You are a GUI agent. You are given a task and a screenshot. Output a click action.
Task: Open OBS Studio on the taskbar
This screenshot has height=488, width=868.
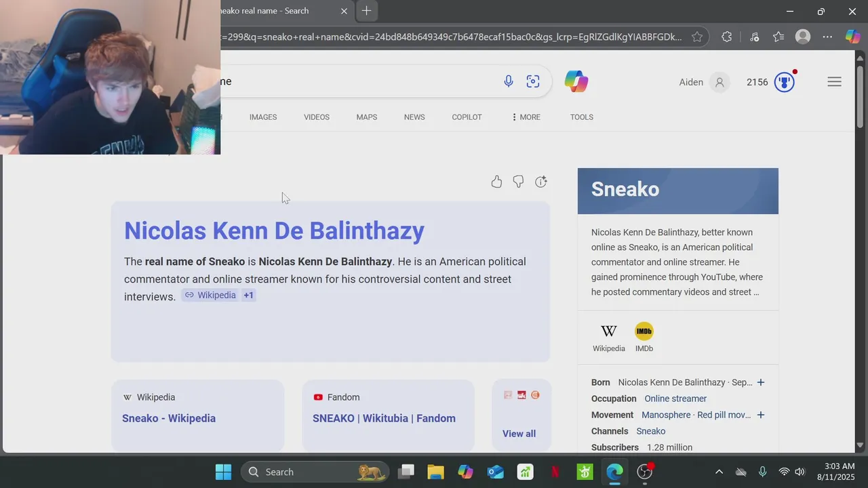[644, 472]
